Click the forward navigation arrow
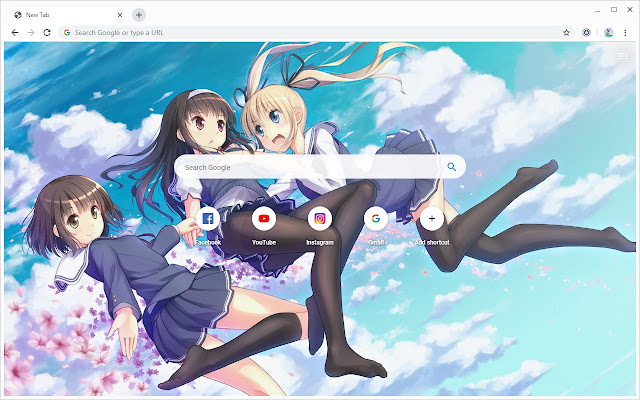The image size is (640, 400). pos(31,33)
